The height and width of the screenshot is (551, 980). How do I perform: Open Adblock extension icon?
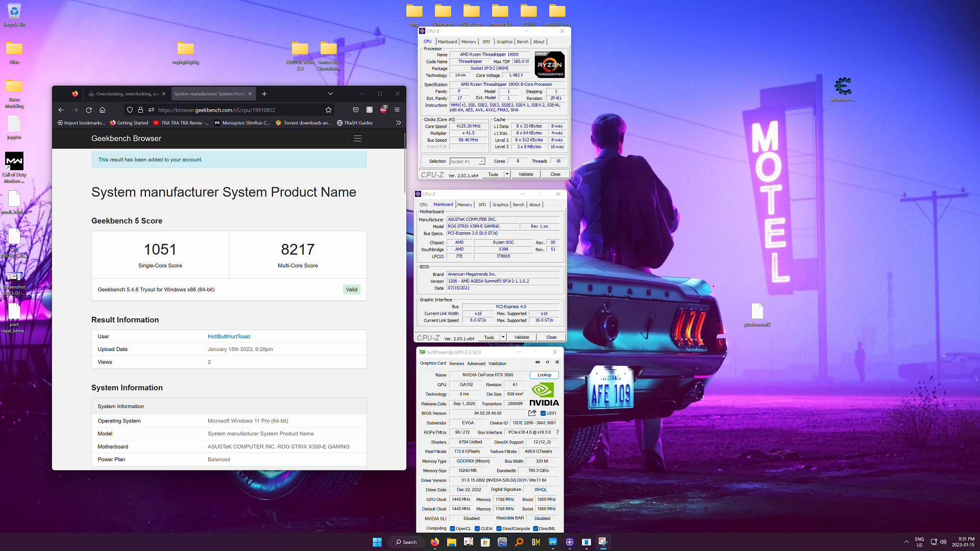tap(383, 110)
